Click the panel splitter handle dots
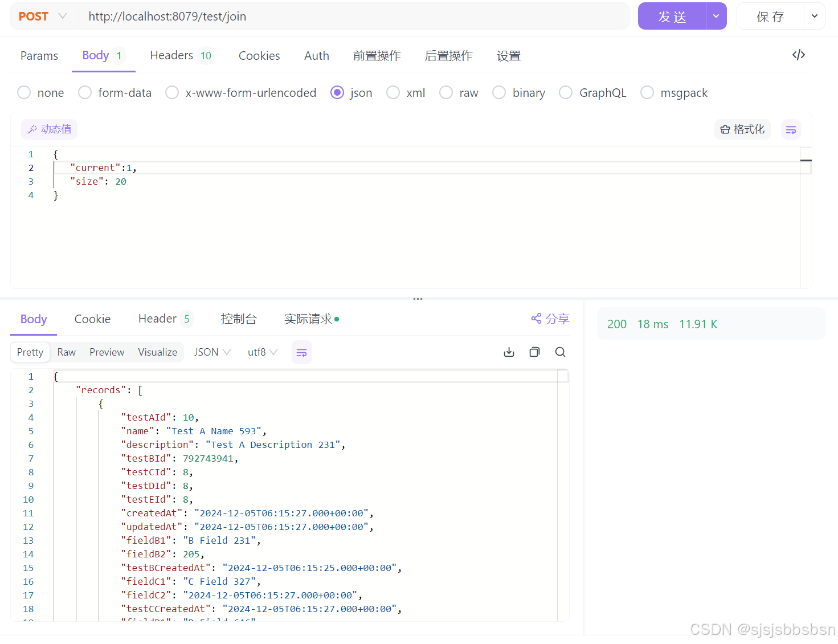838x644 pixels. (418, 299)
